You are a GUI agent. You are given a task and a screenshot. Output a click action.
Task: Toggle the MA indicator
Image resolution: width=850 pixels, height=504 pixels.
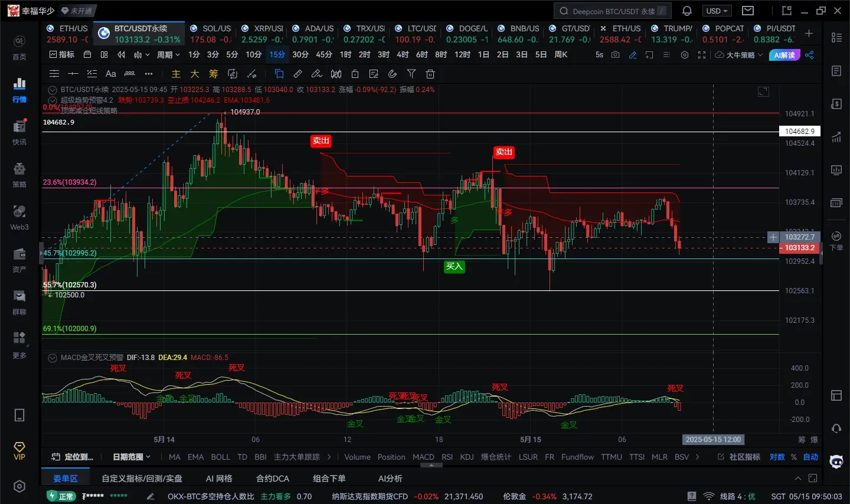point(175,457)
